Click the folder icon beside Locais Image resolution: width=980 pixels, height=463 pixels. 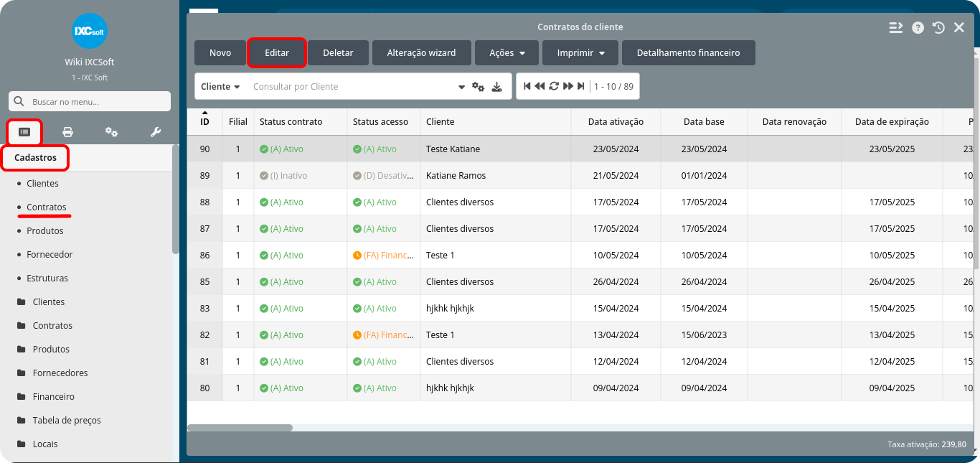click(22, 444)
